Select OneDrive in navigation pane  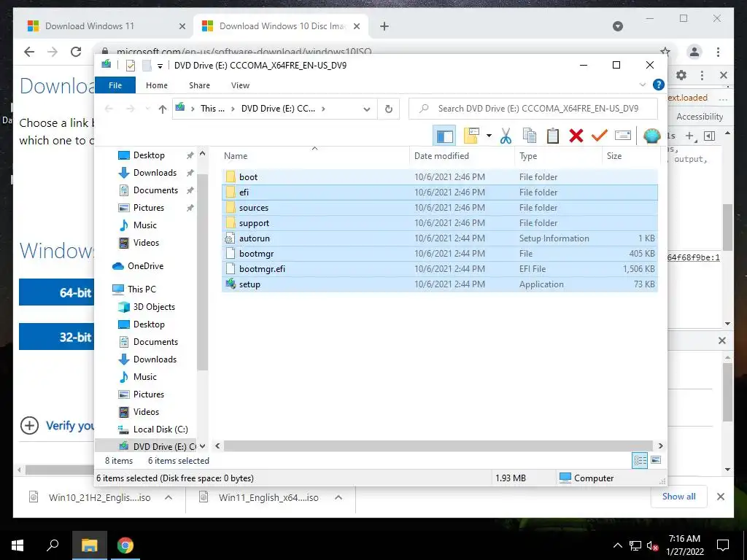tap(145, 265)
